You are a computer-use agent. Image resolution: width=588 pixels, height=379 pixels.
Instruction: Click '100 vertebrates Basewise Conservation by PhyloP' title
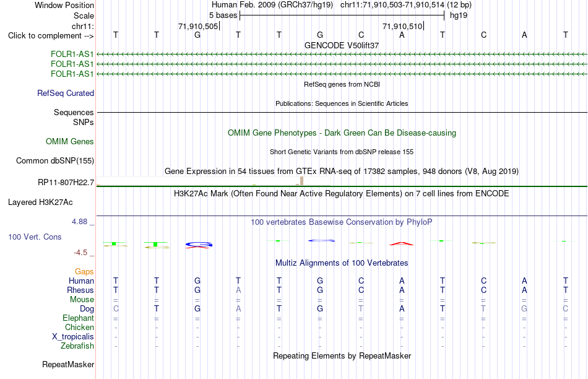click(x=342, y=222)
